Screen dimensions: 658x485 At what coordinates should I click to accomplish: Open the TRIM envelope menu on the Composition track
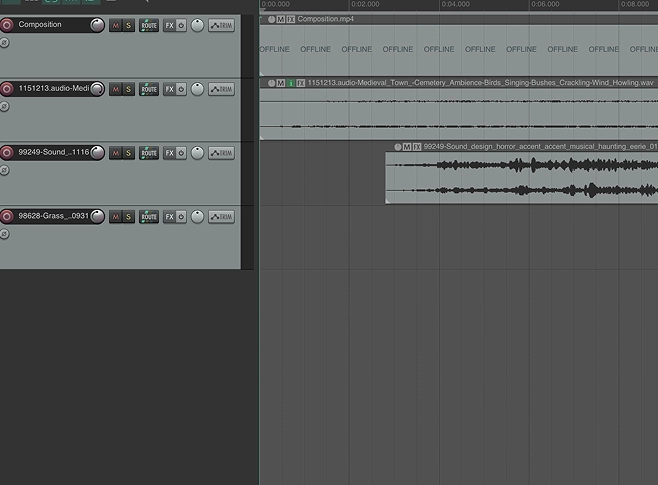click(x=222, y=26)
